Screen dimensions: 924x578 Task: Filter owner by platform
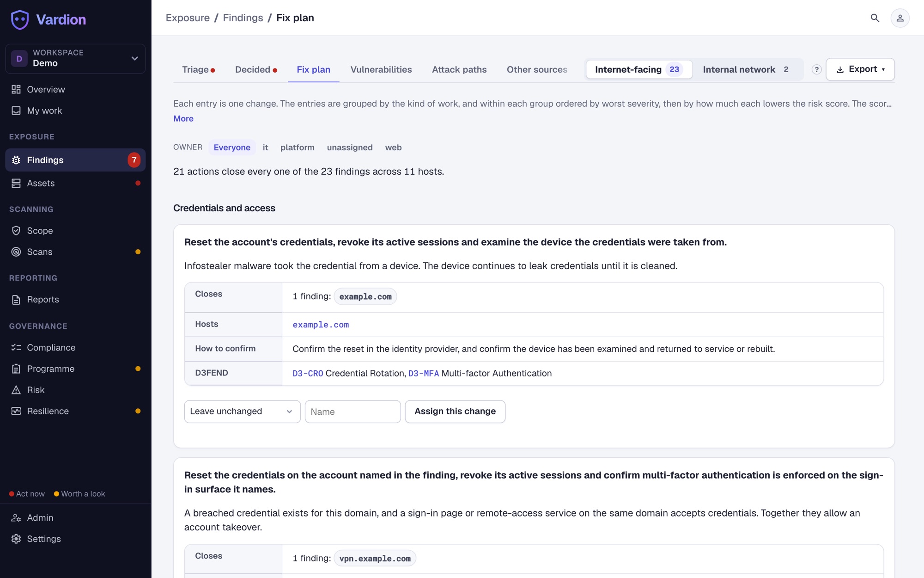pyautogui.click(x=298, y=147)
